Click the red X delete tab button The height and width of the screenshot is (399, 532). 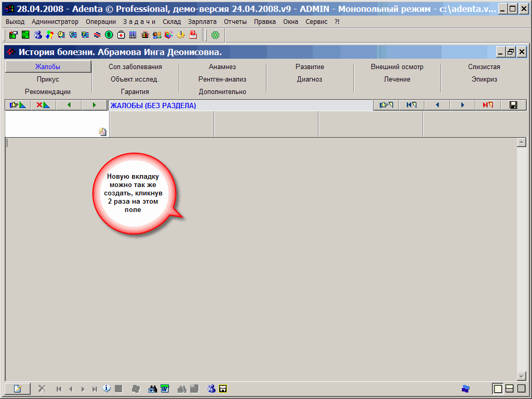43,105
